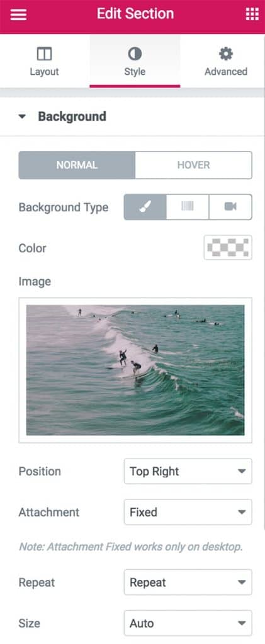Select video camera background type
The image size is (265, 644).
pyautogui.click(x=230, y=207)
